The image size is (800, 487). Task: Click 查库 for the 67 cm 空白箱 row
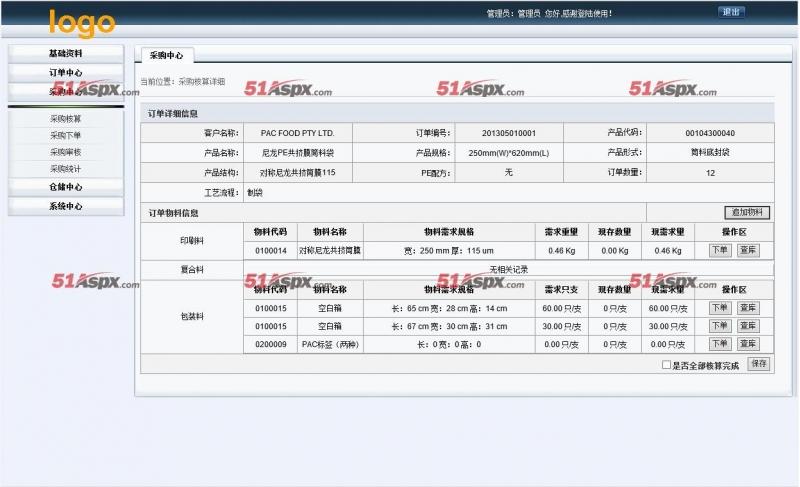pyautogui.click(x=748, y=325)
